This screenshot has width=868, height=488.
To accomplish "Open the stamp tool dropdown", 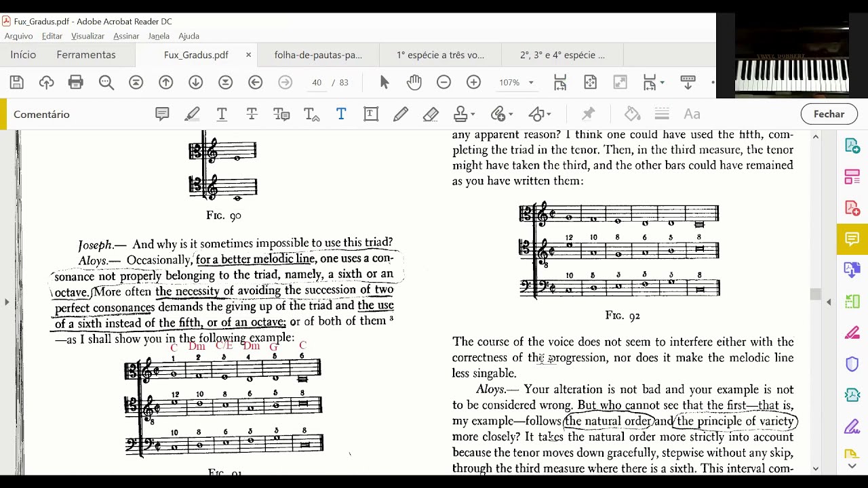I will pos(465,114).
